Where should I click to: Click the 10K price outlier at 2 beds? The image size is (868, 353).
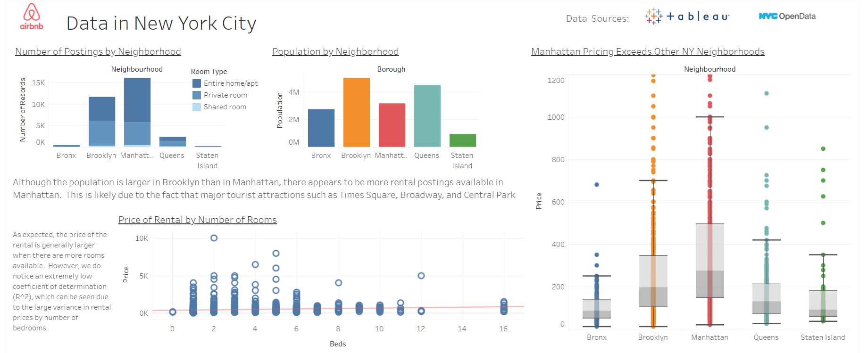click(214, 238)
